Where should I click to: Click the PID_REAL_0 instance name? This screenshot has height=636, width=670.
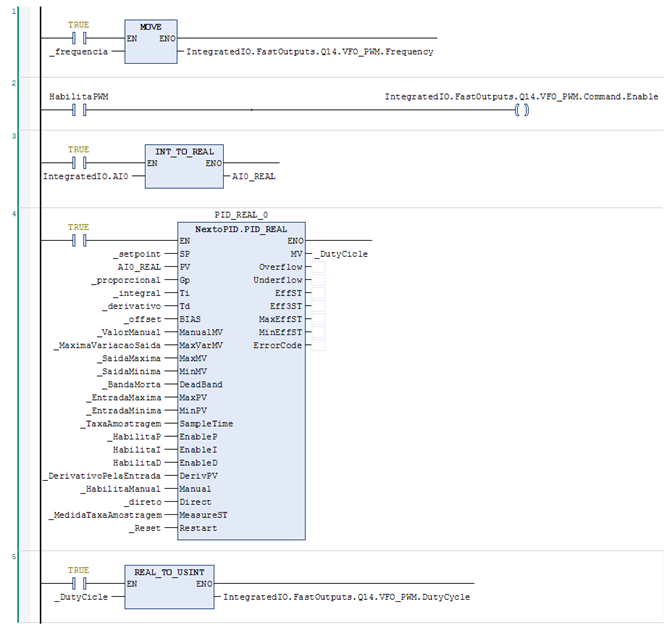(x=242, y=215)
